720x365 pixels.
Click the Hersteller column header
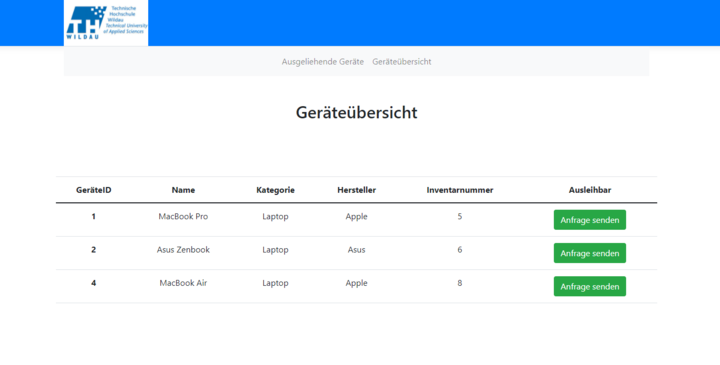[356, 190]
